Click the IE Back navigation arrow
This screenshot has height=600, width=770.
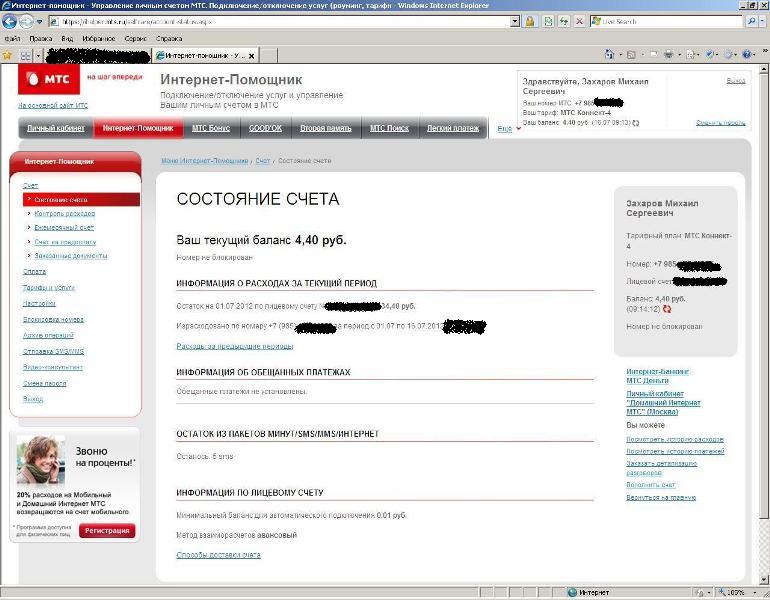9,22
